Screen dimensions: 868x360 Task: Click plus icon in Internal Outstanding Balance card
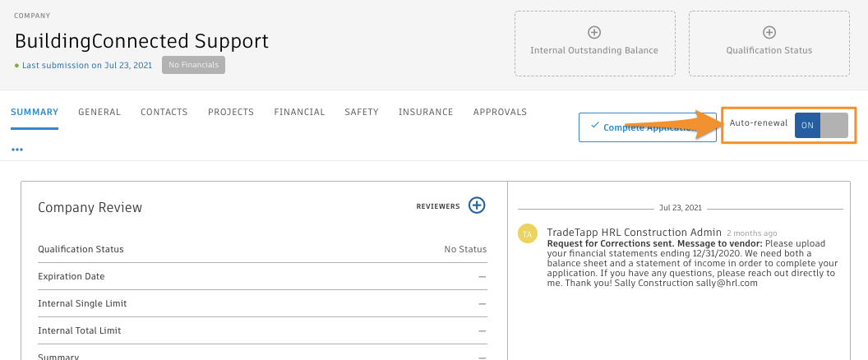(594, 33)
